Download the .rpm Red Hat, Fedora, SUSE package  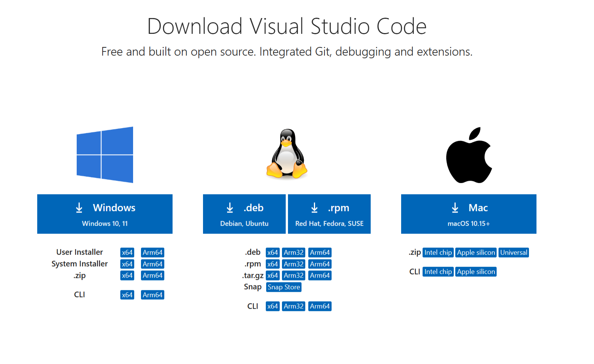[329, 214]
